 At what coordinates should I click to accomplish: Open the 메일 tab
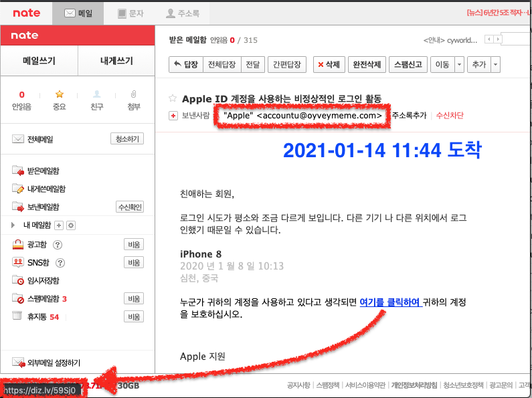pyautogui.click(x=78, y=13)
